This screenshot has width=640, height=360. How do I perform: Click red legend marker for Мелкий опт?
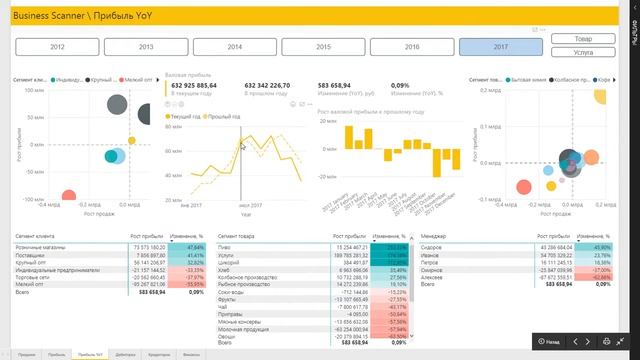pyautogui.click(x=121, y=80)
